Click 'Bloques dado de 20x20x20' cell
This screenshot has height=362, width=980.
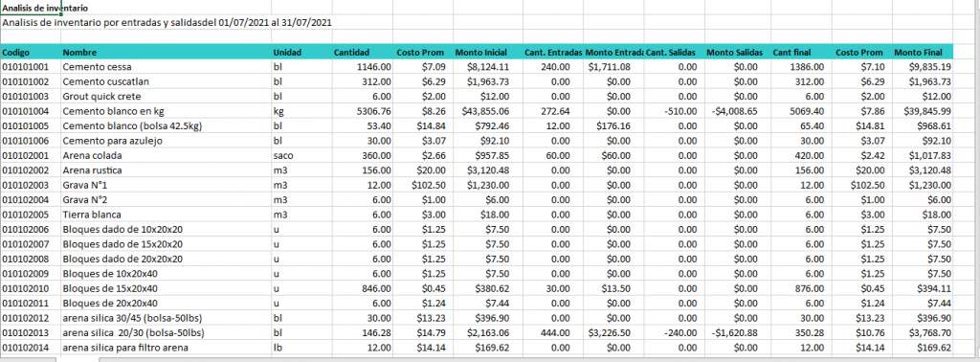coord(166,259)
